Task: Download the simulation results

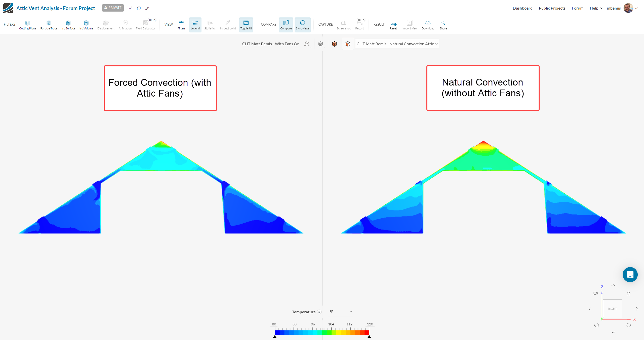Action: pyautogui.click(x=428, y=25)
